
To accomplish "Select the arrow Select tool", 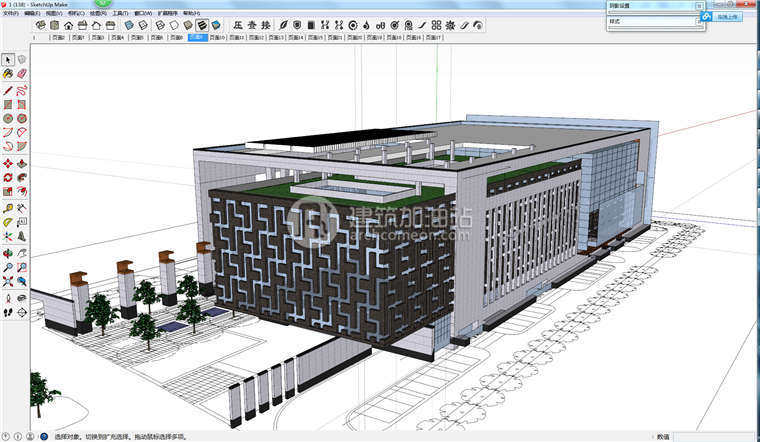I will click(x=8, y=60).
